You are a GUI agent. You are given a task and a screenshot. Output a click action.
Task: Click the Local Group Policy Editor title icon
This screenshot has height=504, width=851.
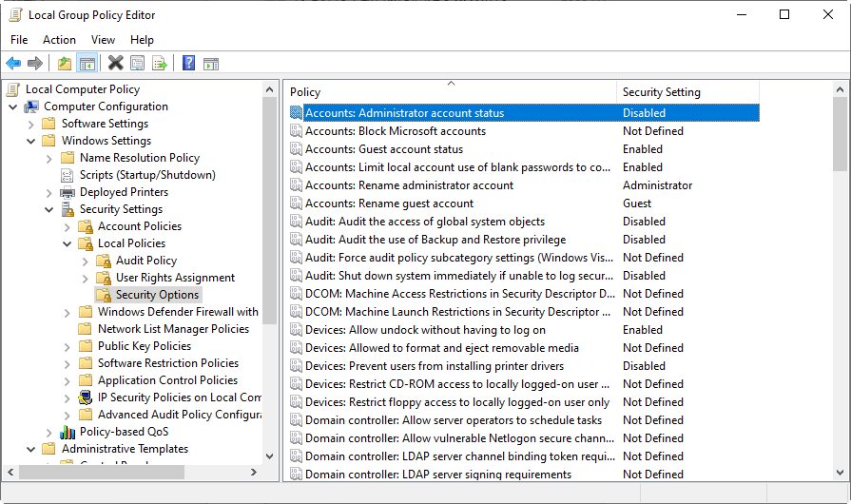pyautogui.click(x=16, y=14)
